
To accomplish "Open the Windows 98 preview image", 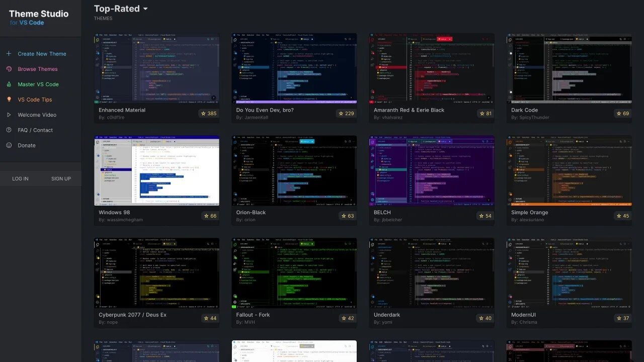I will coord(156,170).
